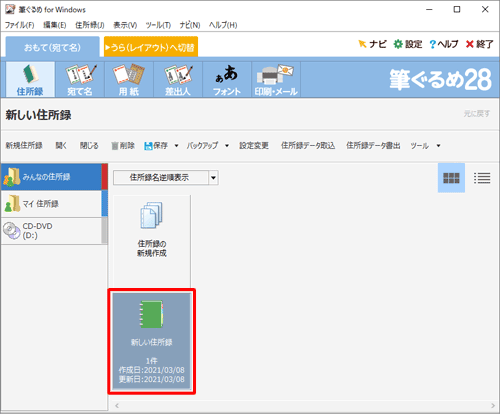The image size is (500, 414).
Task: Switch to the thumbnail grid view
Action: (451, 178)
